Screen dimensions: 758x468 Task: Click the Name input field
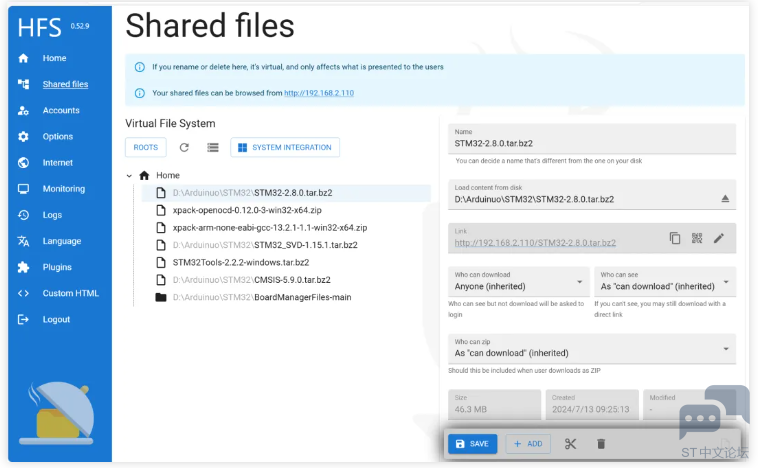click(x=592, y=139)
